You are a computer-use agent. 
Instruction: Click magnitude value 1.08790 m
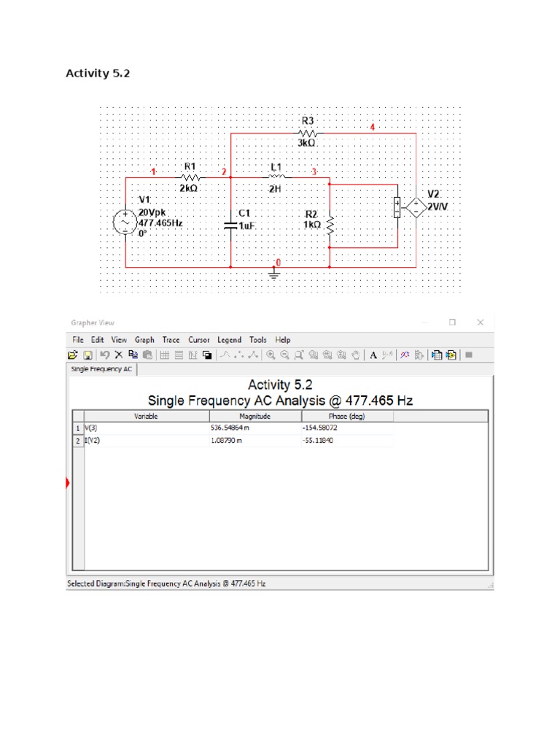226,440
